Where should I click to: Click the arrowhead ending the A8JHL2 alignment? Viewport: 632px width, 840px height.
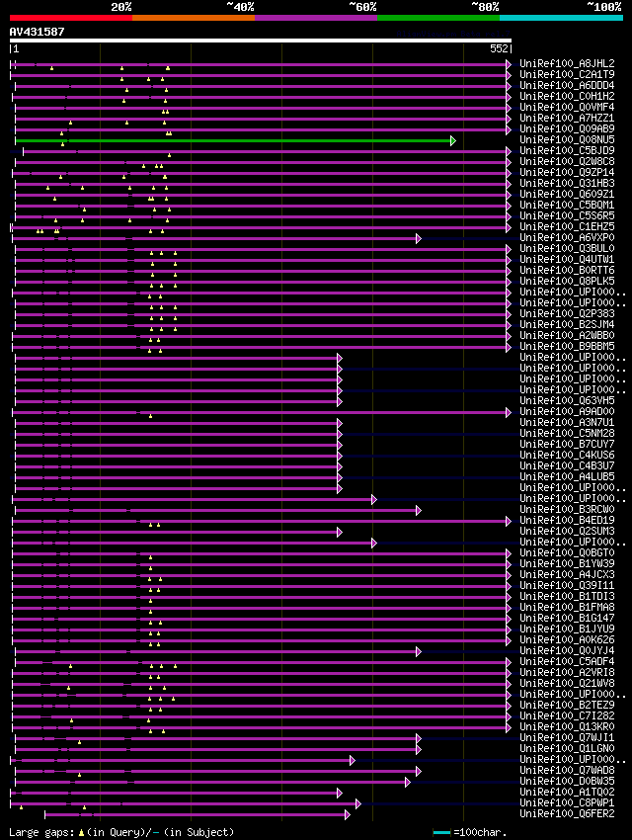pyautogui.click(x=509, y=64)
